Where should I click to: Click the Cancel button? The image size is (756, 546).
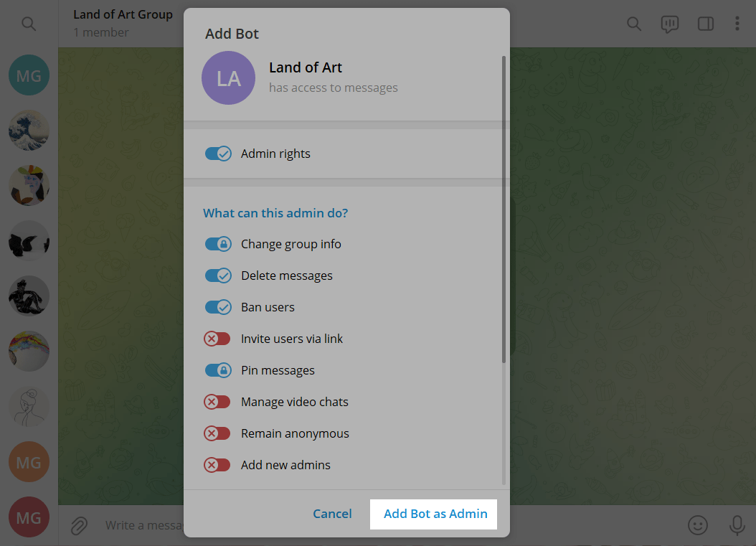pos(332,514)
